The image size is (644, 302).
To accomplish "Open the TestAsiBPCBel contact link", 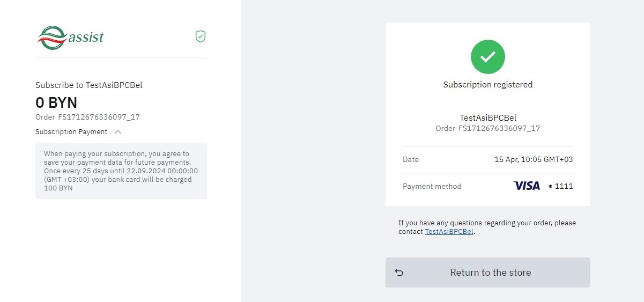I will tap(449, 232).
